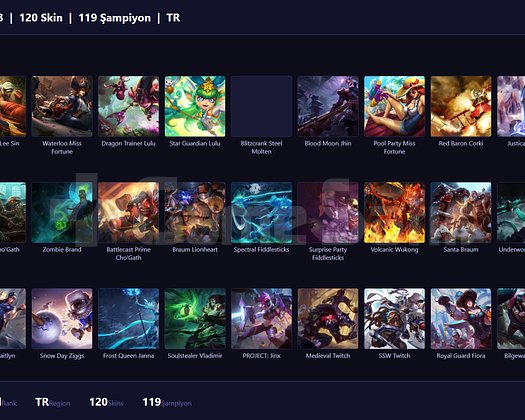The image size is (525, 420).
Task: View the Pool Party Miss Fortune artwork
Action: pyautogui.click(x=394, y=106)
